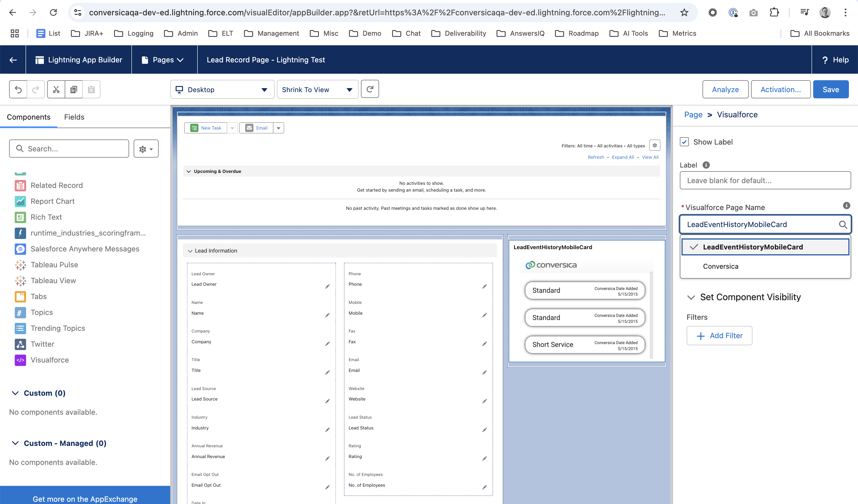Click the activity filter settings gear

point(654,145)
